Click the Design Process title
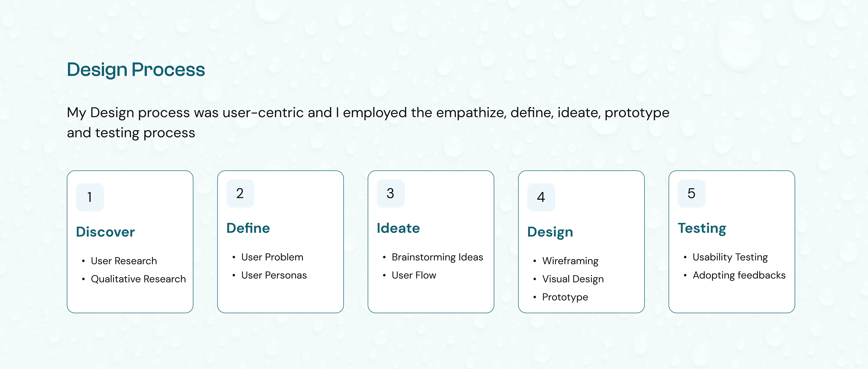868x369 pixels. point(136,70)
